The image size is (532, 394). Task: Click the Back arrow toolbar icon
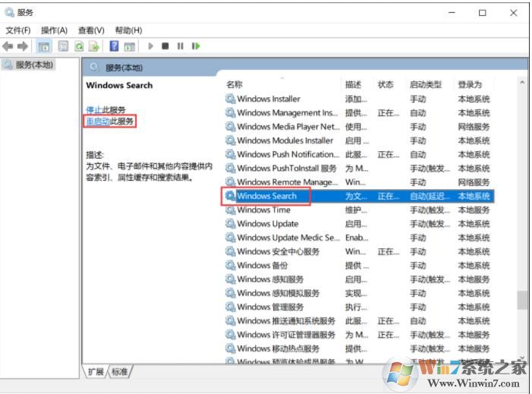click(8, 46)
